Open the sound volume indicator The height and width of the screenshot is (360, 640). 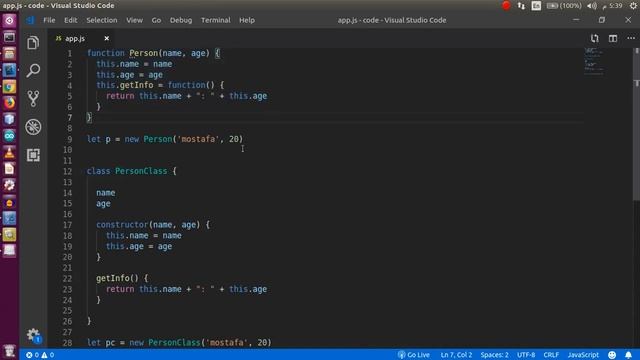(x=591, y=5)
